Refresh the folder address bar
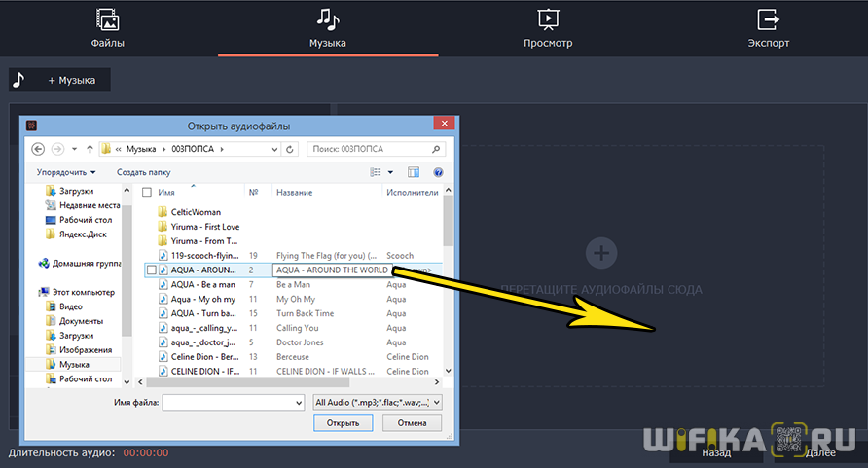 tap(289, 149)
